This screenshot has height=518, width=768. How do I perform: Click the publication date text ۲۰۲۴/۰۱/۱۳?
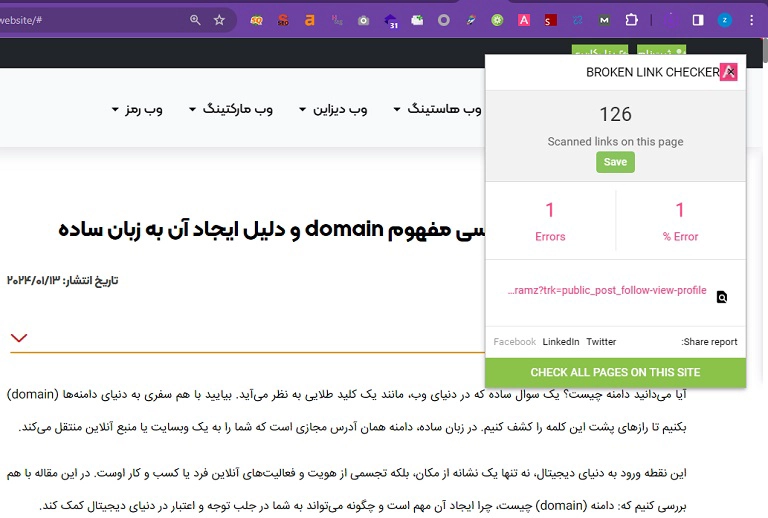point(33,281)
